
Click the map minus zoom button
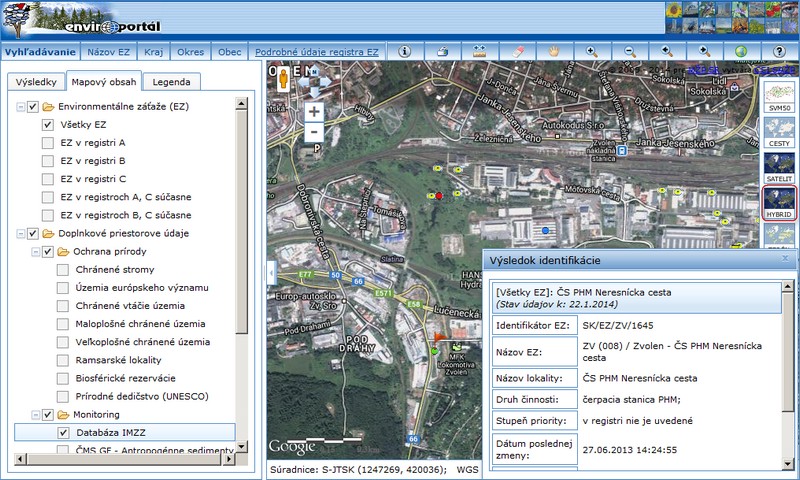point(314,132)
